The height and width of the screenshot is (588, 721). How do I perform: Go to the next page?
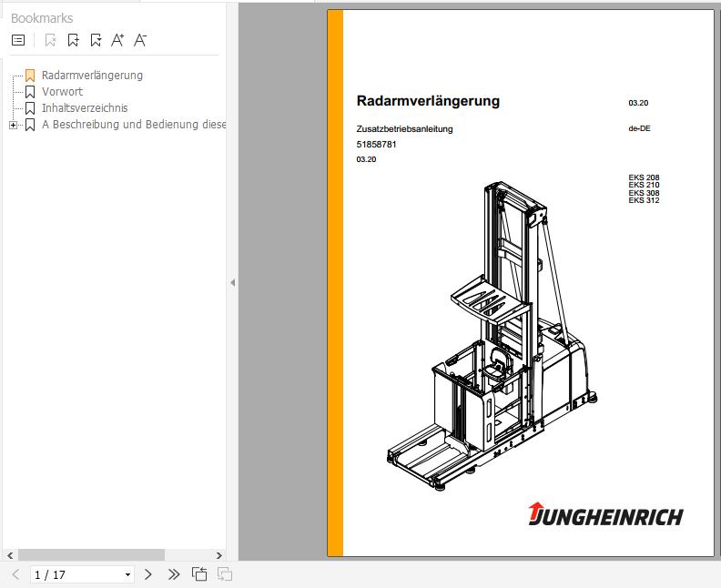pyautogui.click(x=147, y=574)
